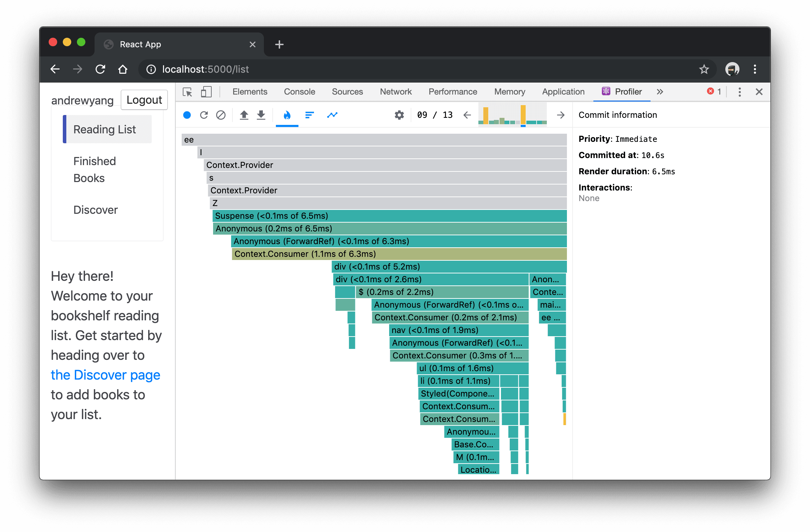Screen dimensions: 810x532
Task: Toggle the device emulation toolbar
Action: click(206, 91)
